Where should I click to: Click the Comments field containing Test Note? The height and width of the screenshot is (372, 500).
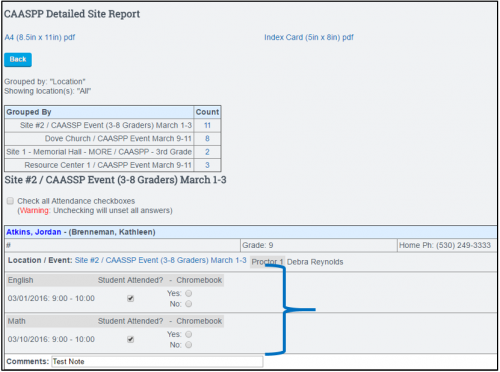pyautogui.click(x=157, y=361)
